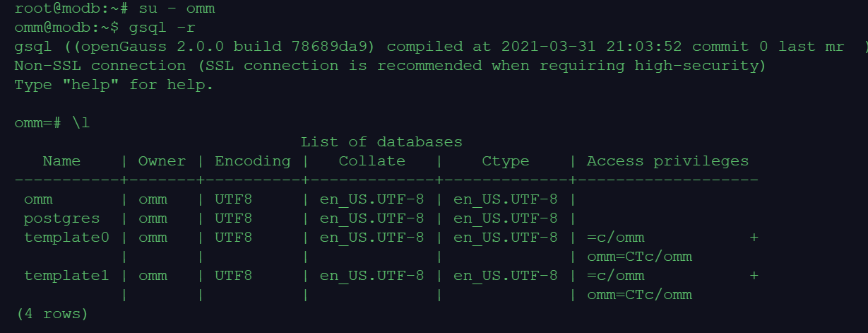The height and width of the screenshot is (333, 868).
Task: Select the "template0" database name
Action: click(x=66, y=238)
